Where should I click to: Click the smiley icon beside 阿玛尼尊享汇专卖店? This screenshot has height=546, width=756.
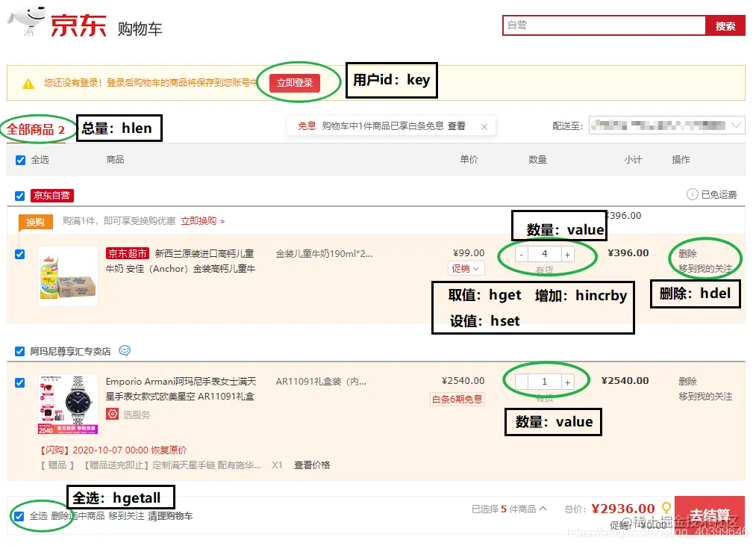coord(124,350)
